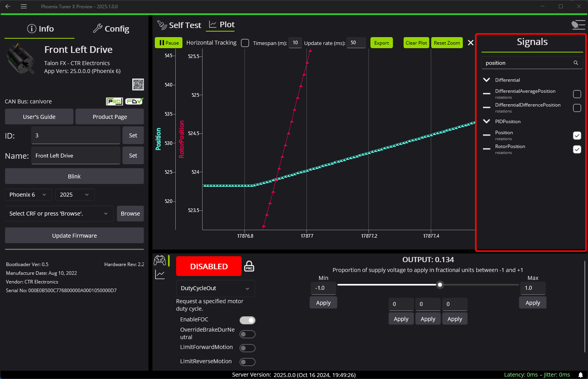Click the device ID input field
Viewport: 588px width, 379px height.
tap(76, 135)
